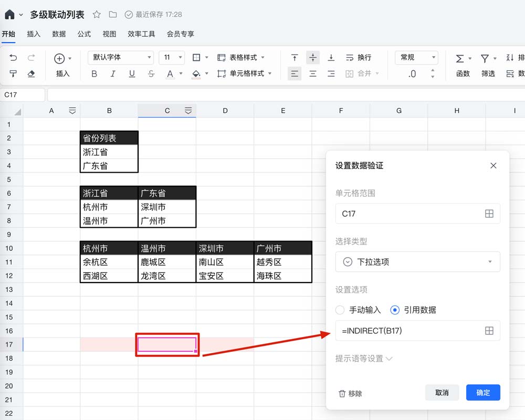Open the 下拉选项 type dropdown
The image size is (525, 420).
[x=417, y=262]
